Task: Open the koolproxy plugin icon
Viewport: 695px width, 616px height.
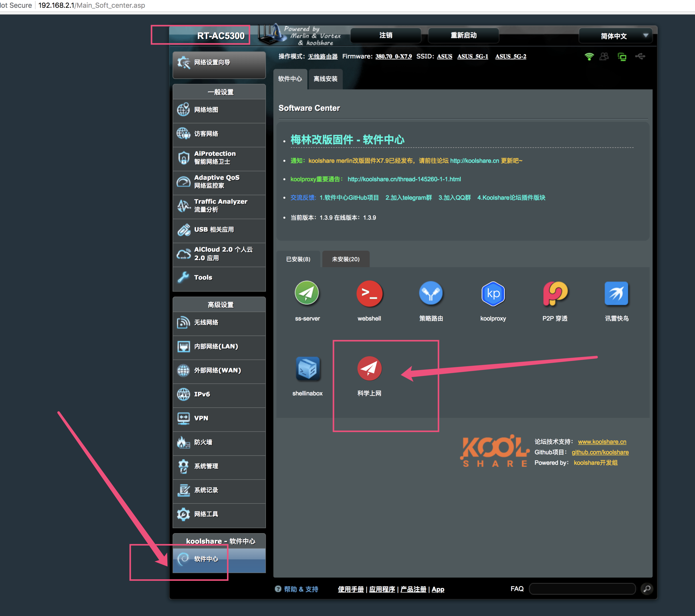Action: pyautogui.click(x=493, y=293)
